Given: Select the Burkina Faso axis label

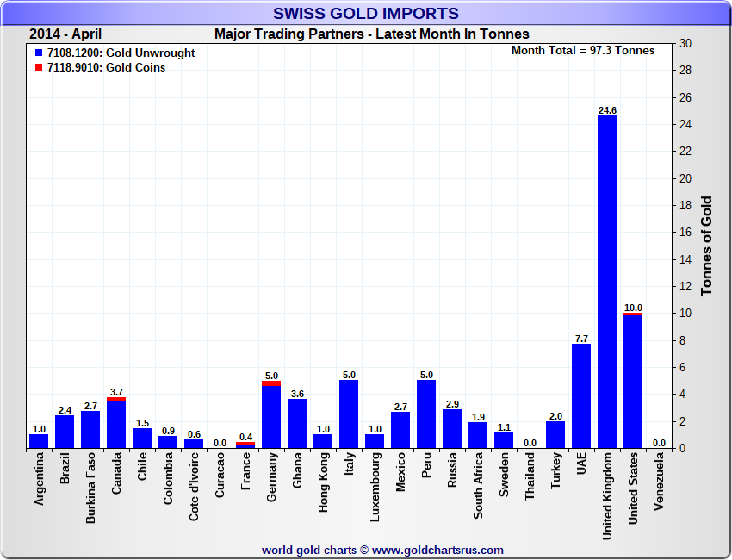Looking at the screenshot, I should pyautogui.click(x=90, y=488).
